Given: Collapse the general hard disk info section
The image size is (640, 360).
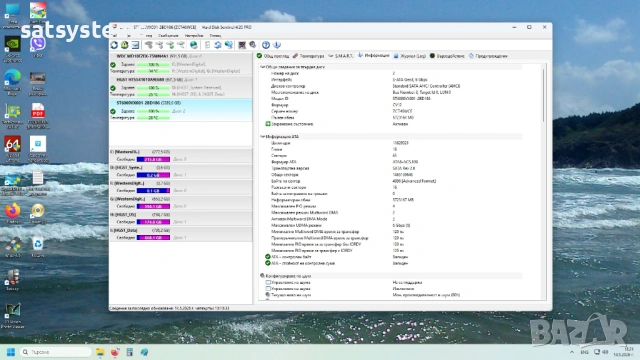Looking at the screenshot, I should (x=262, y=67).
